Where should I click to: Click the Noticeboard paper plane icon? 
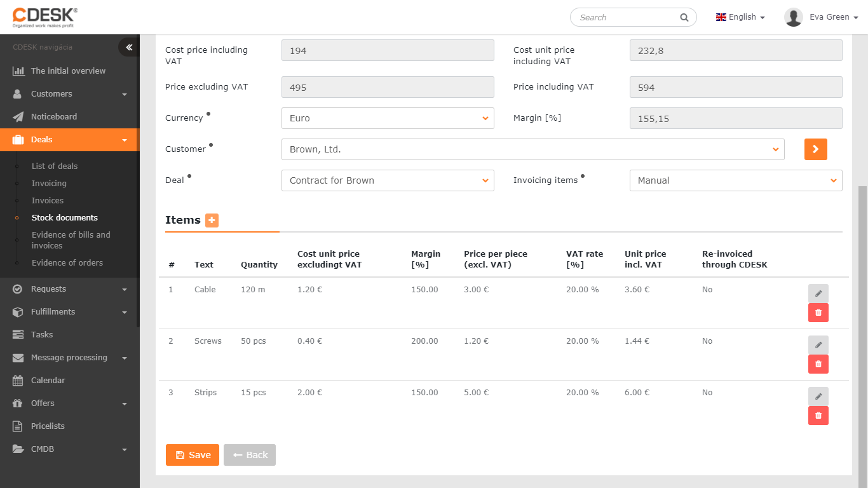click(x=18, y=116)
